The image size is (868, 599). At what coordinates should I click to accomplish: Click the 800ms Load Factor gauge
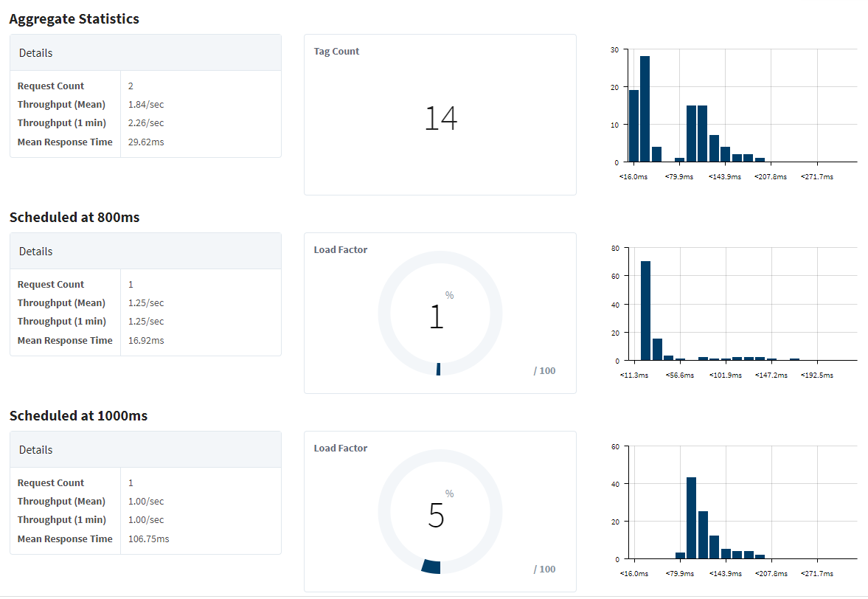440,314
